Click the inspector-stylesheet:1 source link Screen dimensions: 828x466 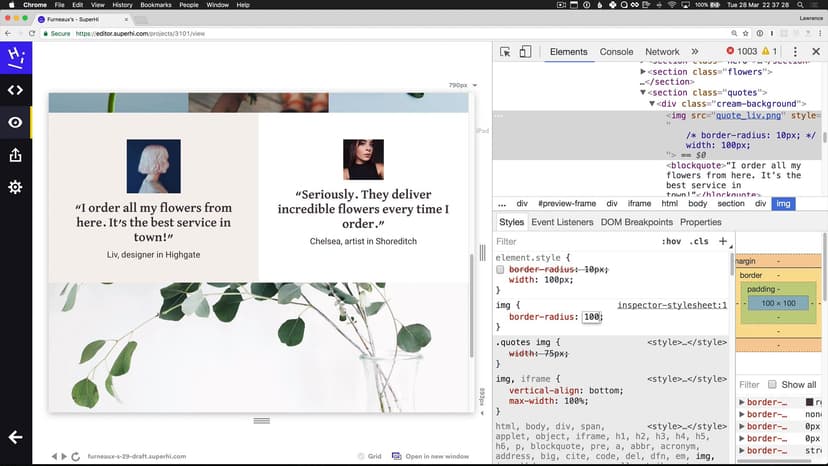point(671,305)
